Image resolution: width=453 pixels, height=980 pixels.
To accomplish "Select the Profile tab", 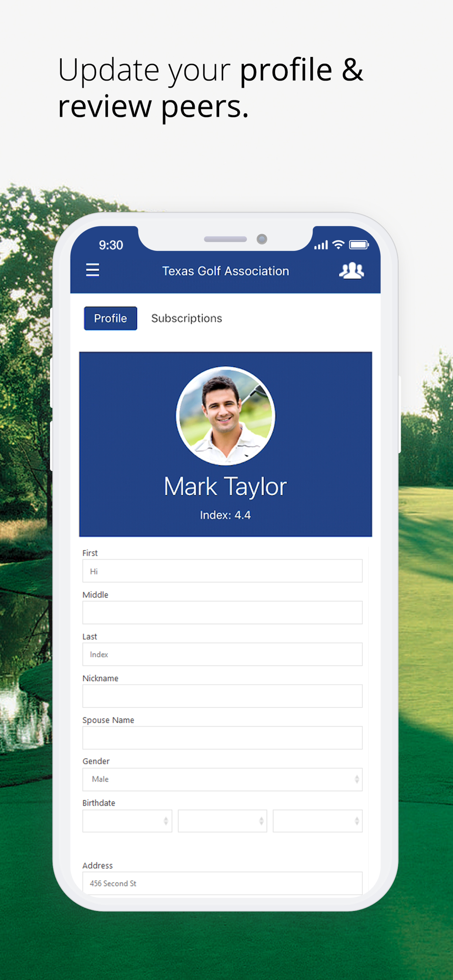I will (110, 318).
